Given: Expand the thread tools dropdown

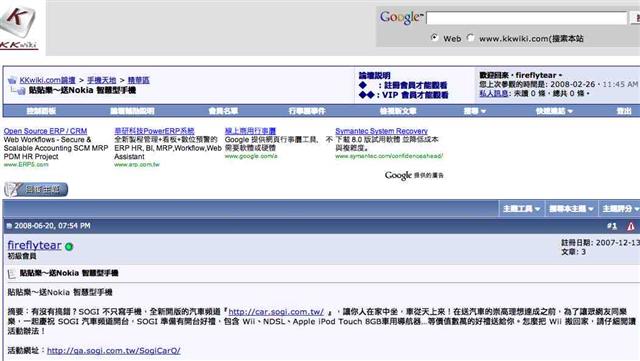Looking at the screenshot, I should [x=521, y=209].
